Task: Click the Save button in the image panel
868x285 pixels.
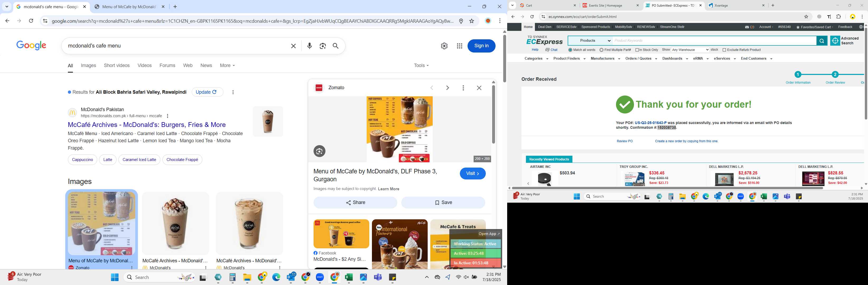Action: 443,203
